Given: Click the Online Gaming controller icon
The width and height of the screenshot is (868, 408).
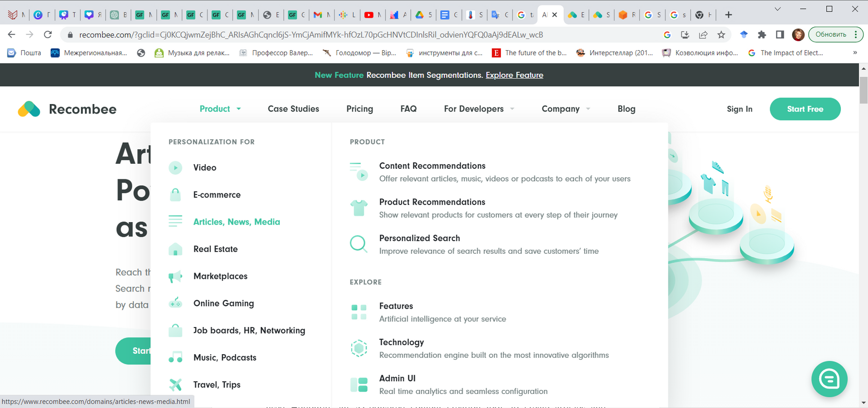Looking at the screenshot, I should [175, 303].
